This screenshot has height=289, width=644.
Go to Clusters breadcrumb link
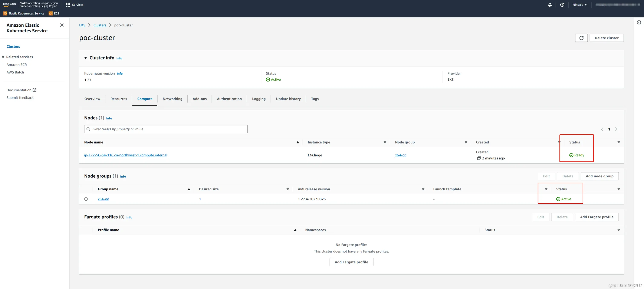tap(100, 25)
